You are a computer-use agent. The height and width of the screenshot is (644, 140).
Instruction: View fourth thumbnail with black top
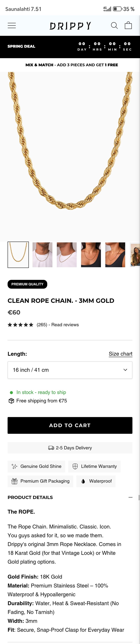pos(91,255)
